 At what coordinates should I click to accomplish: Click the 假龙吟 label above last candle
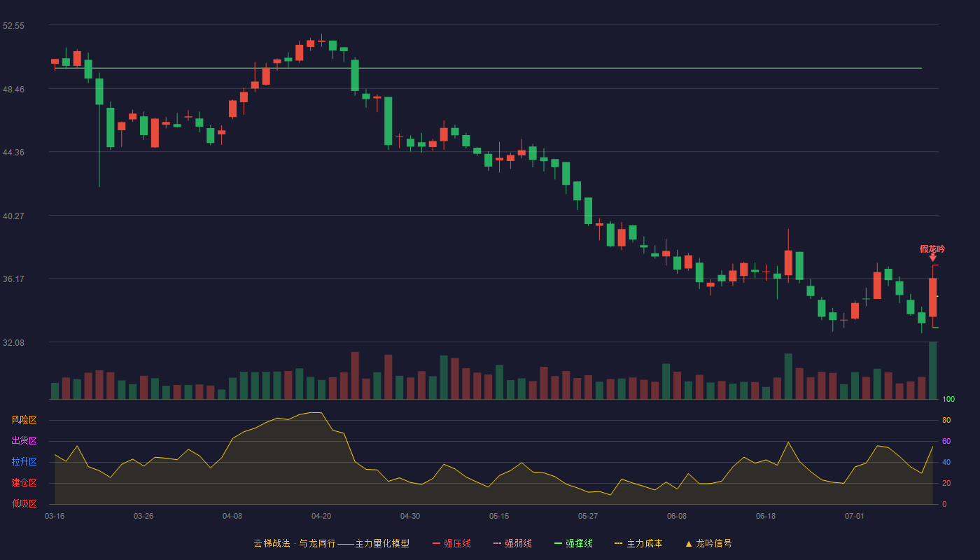[932, 248]
